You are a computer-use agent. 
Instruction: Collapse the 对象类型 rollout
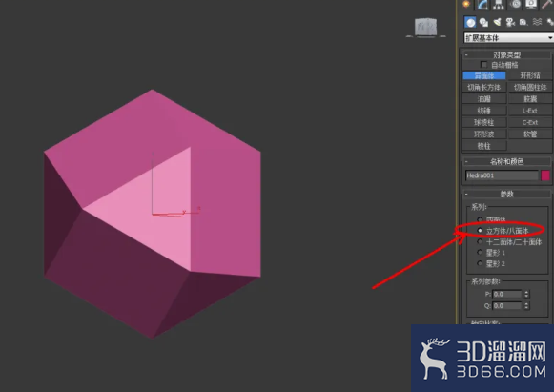click(506, 54)
